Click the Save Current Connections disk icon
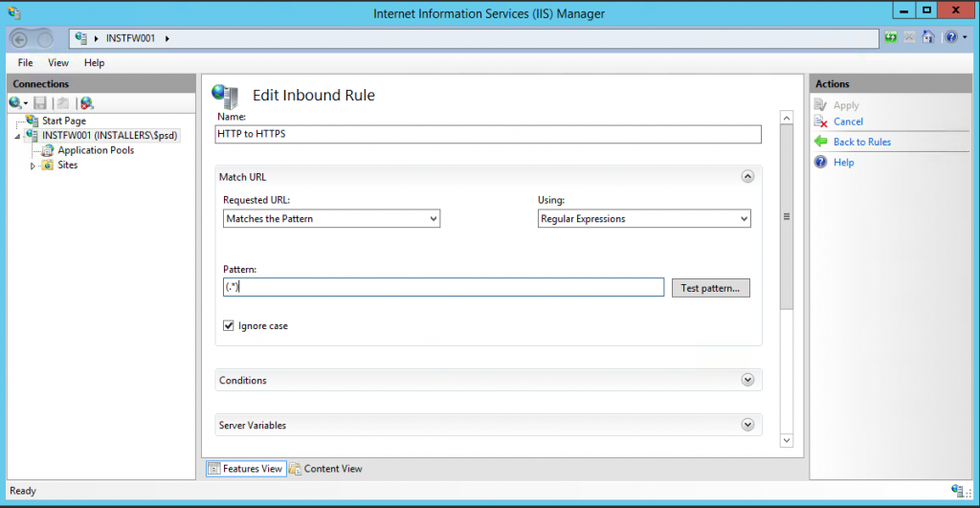This screenshot has width=980, height=508. point(40,103)
